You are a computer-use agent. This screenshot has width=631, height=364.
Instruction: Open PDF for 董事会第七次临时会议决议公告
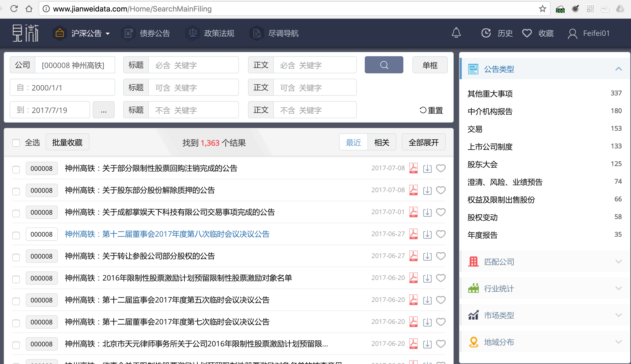(x=413, y=322)
